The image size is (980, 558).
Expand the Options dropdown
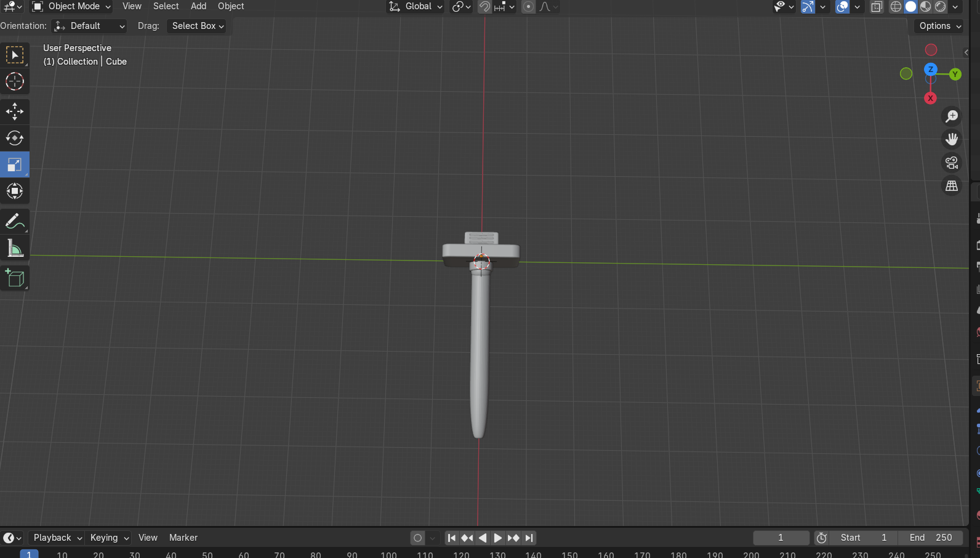tap(939, 26)
